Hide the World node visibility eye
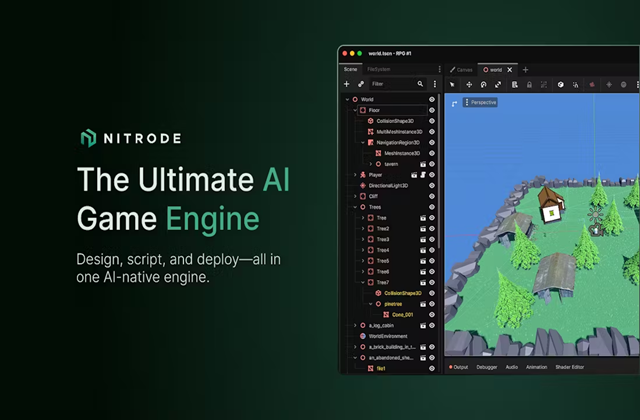This screenshot has height=420, width=640. click(432, 99)
